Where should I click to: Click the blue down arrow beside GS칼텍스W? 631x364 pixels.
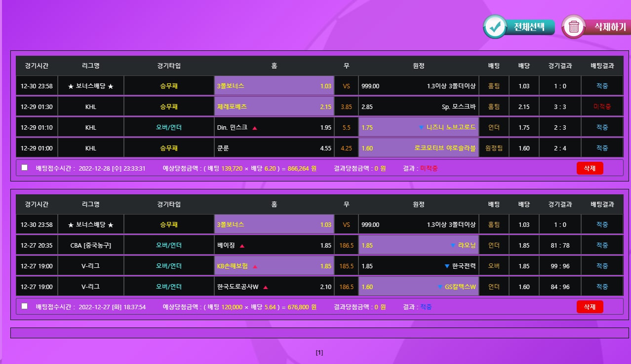[x=440, y=287]
